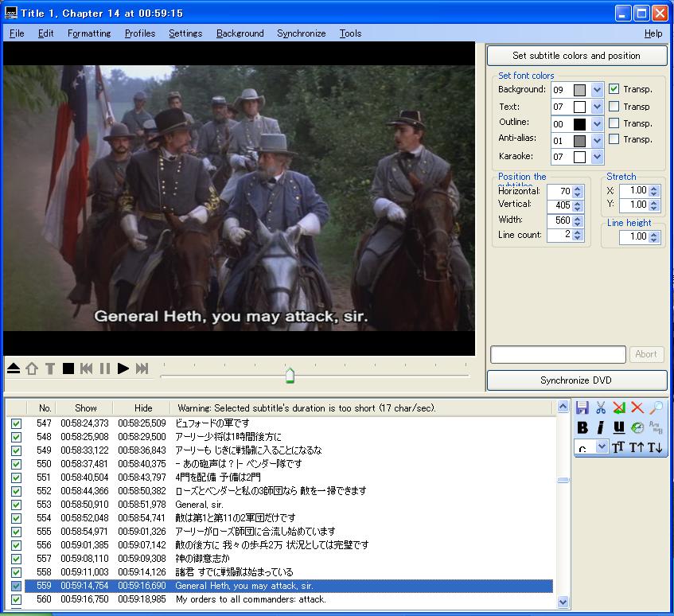Screen dimensions: 674x616
Task: Enable the Outline Transp. checkbox
Action: (x=614, y=123)
